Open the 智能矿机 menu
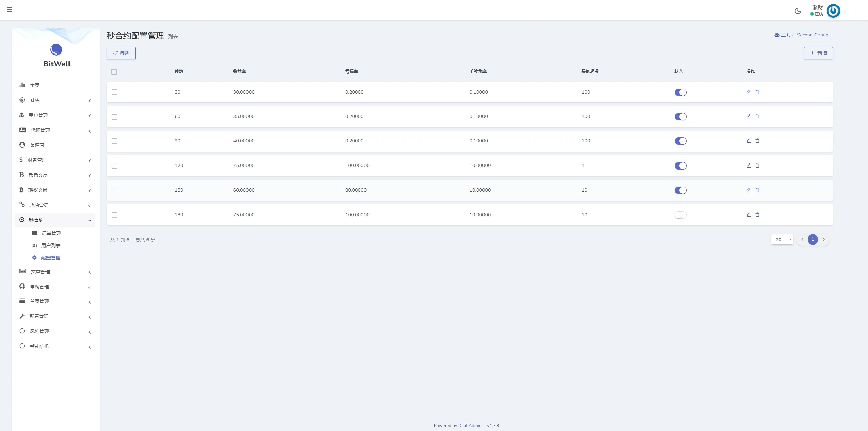The image size is (868, 431). pyautogui.click(x=55, y=346)
